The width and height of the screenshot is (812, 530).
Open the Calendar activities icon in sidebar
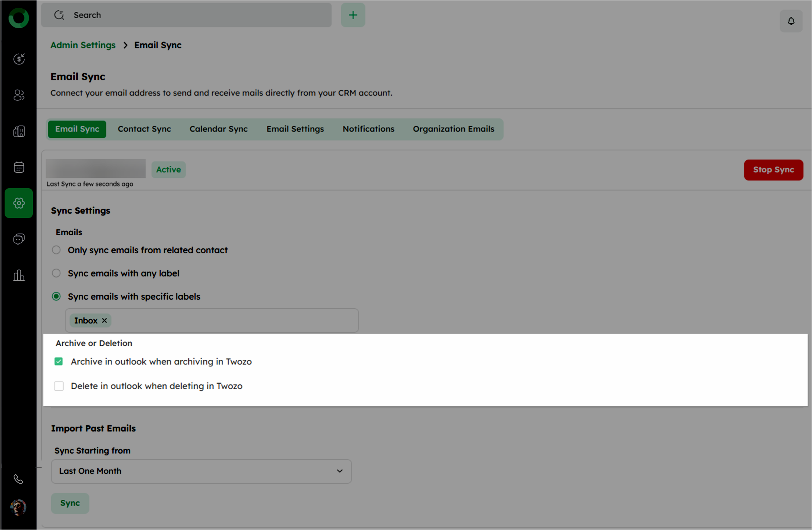19,167
